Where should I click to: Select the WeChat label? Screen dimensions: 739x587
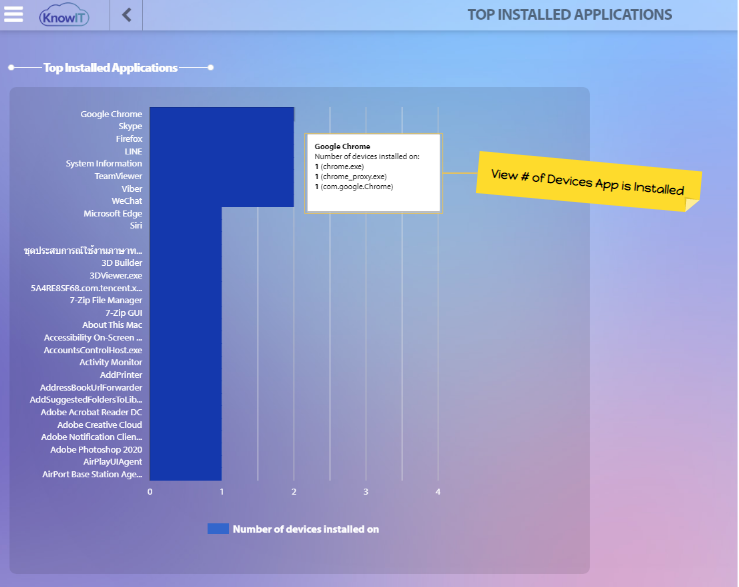pyautogui.click(x=127, y=201)
